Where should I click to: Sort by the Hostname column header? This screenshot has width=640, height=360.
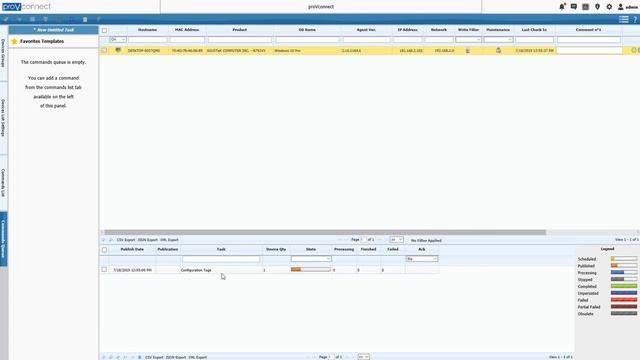147,30
